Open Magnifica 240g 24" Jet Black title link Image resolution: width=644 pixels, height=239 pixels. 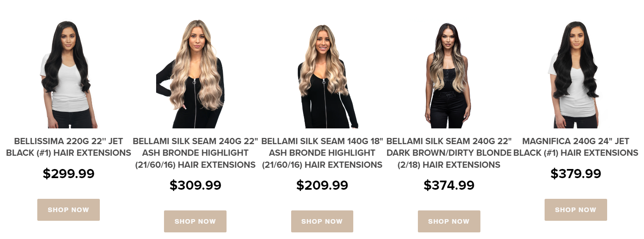point(576,147)
